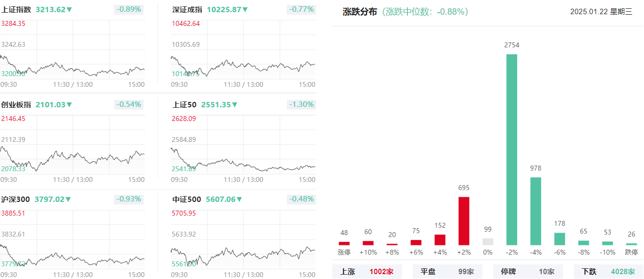Click the down arrow beside 中证500 5607.06

(x=239, y=199)
